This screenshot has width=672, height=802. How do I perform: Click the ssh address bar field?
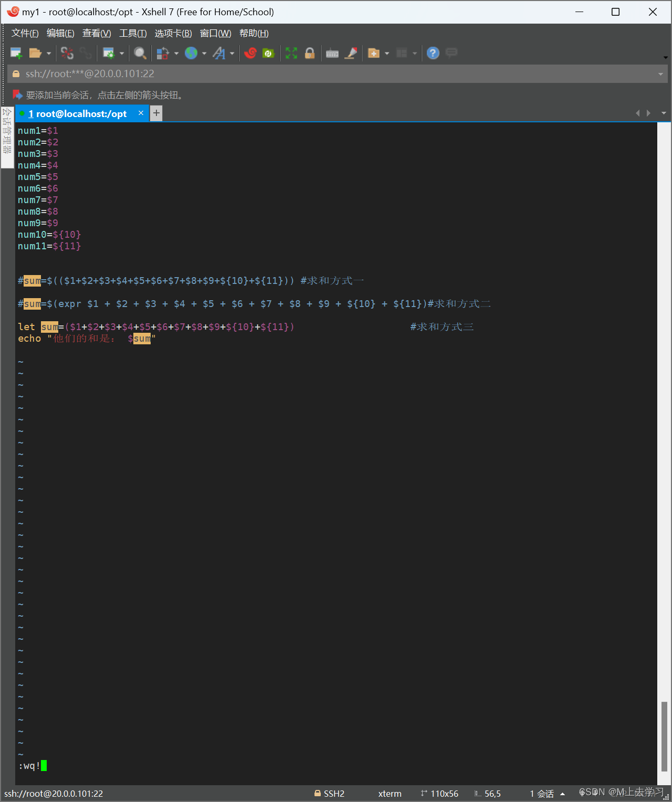[338, 74]
